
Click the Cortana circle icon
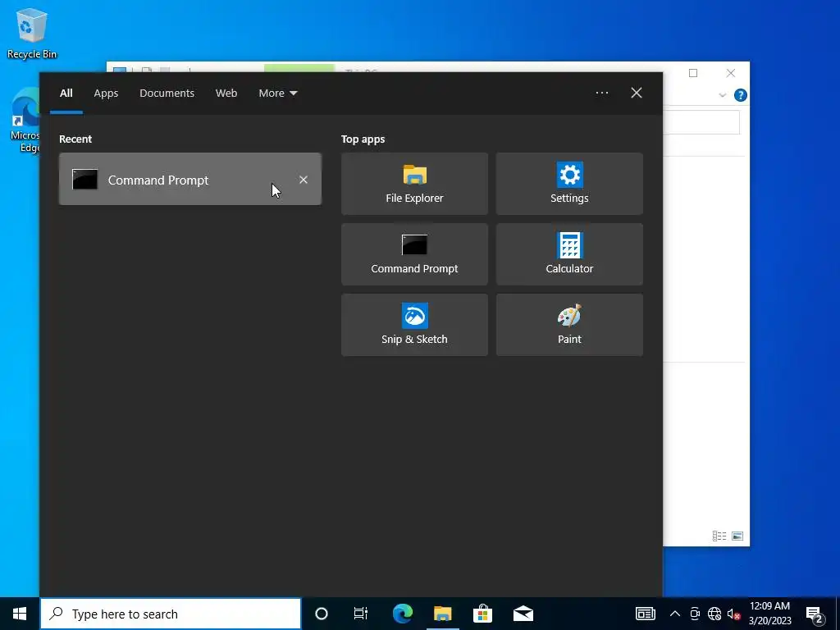(322, 614)
